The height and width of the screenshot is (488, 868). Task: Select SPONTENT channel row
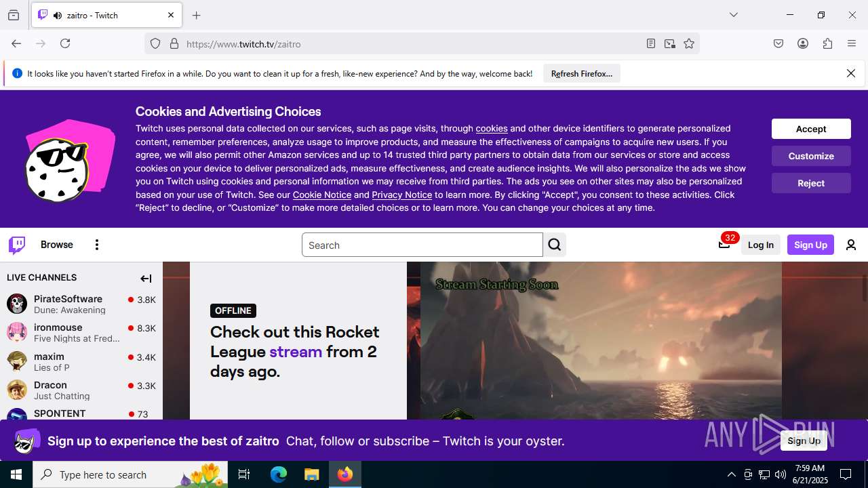pos(81,413)
